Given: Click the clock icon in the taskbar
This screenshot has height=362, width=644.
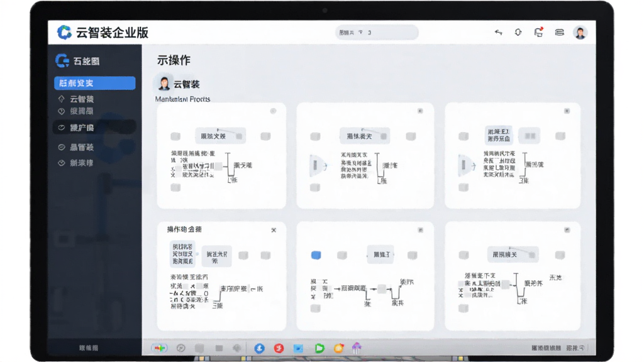Looking at the screenshot, I should pos(180,348).
